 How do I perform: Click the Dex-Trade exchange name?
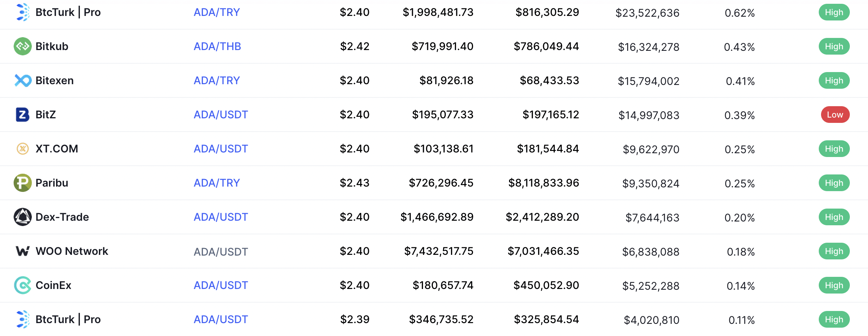(x=62, y=217)
